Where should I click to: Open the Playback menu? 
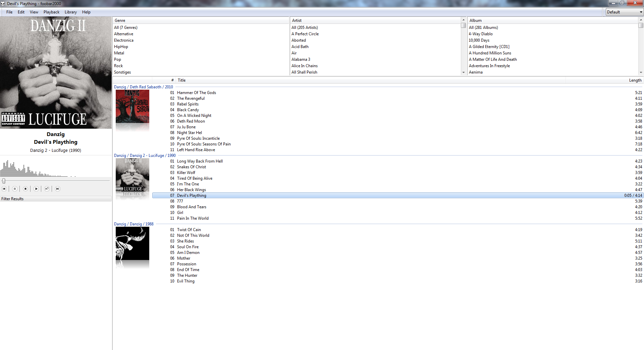point(51,12)
